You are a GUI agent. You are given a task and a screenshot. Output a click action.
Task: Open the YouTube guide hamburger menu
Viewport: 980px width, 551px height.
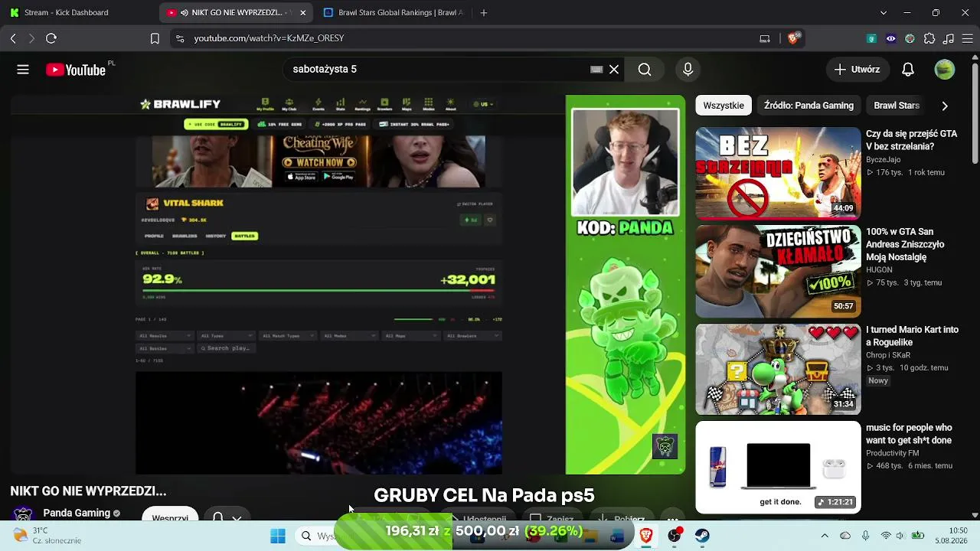click(23, 70)
